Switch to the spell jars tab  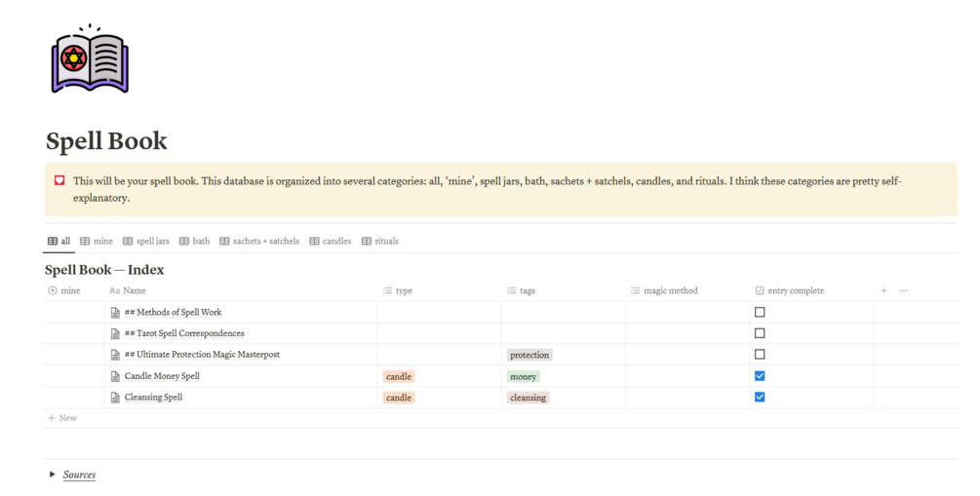(x=145, y=241)
